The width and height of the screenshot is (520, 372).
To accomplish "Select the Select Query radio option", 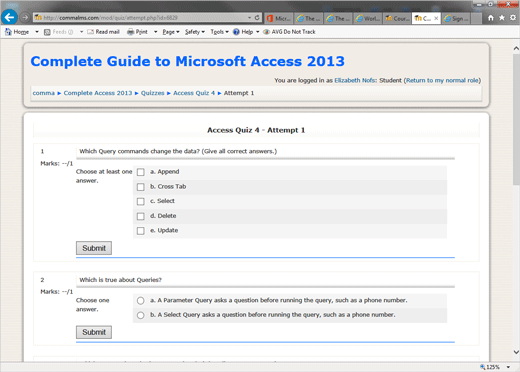I will pyautogui.click(x=141, y=315).
